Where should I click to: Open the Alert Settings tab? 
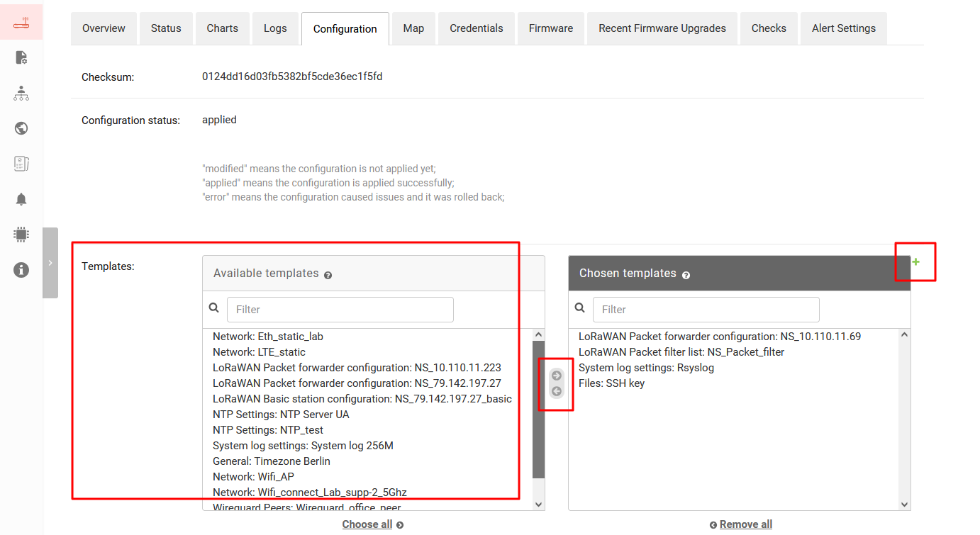[843, 28]
